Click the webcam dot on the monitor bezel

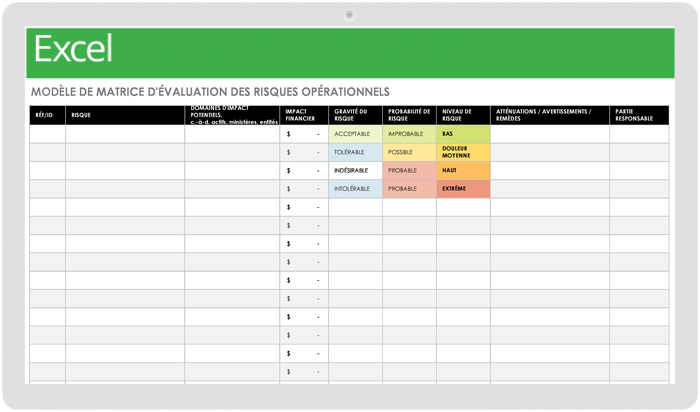pyautogui.click(x=349, y=14)
